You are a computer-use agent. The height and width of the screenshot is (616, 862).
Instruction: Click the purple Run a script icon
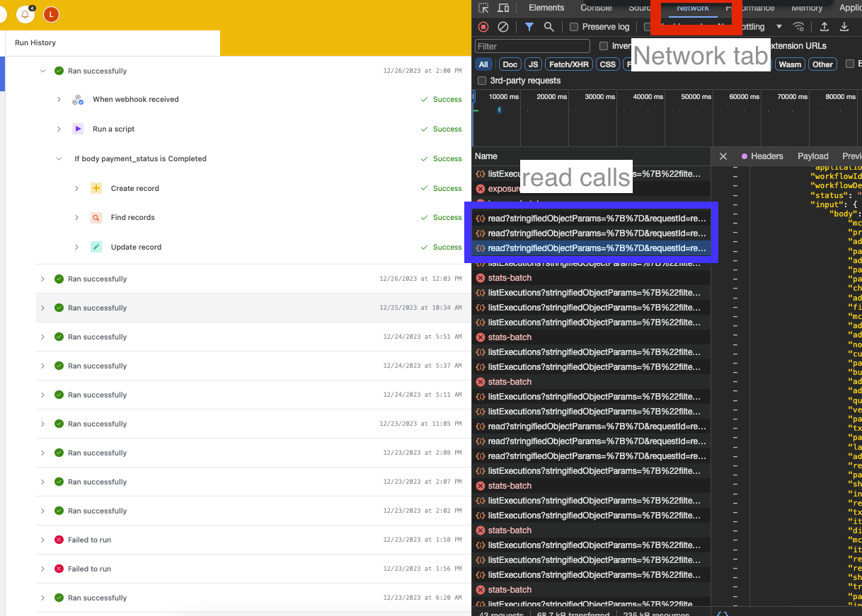(78, 129)
